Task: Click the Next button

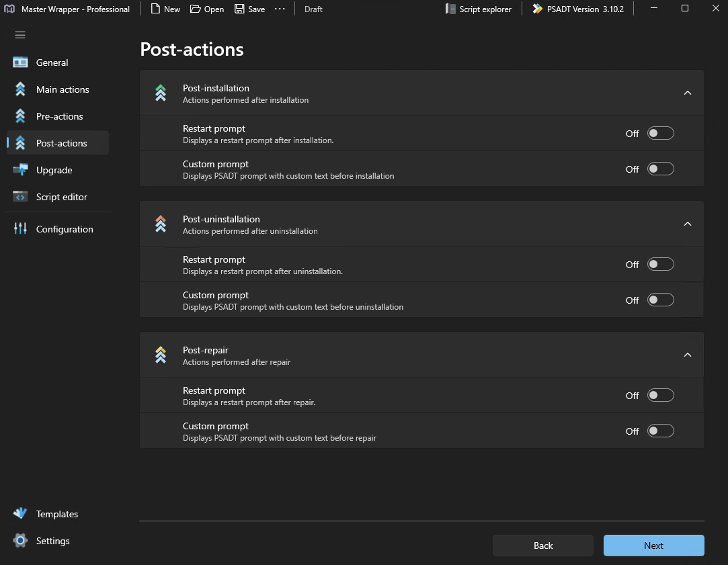Action: (x=653, y=546)
